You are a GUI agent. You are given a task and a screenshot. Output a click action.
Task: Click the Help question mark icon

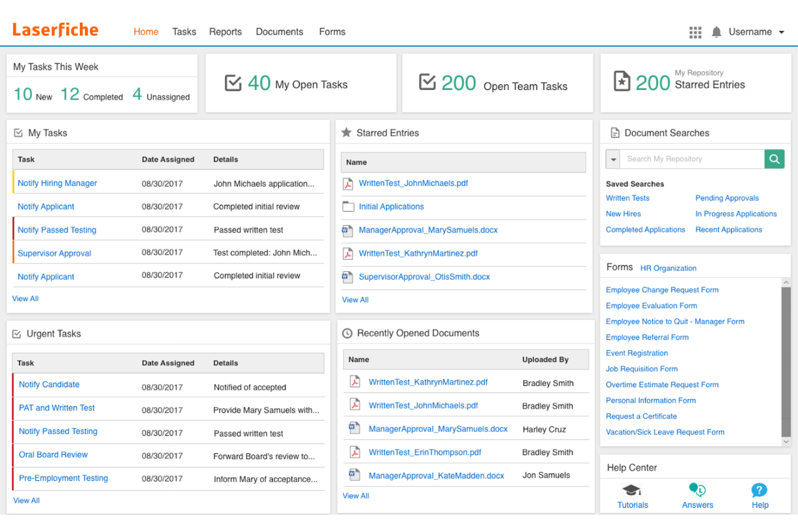click(759, 490)
